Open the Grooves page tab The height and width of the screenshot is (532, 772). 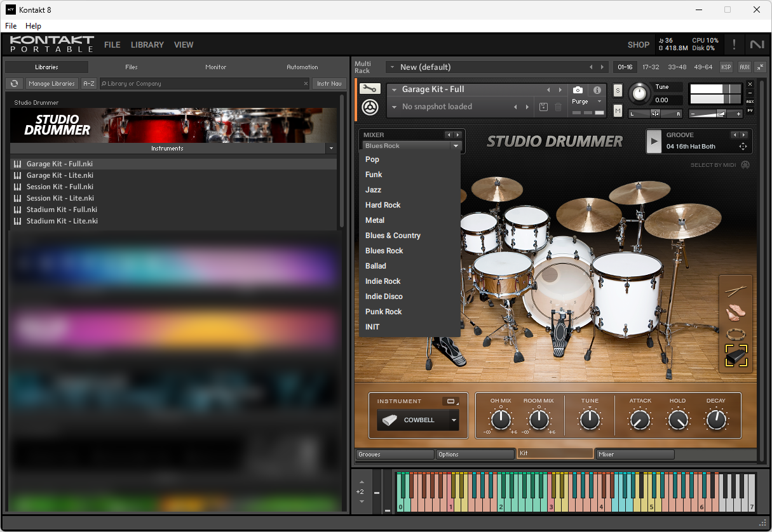tap(394, 455)
